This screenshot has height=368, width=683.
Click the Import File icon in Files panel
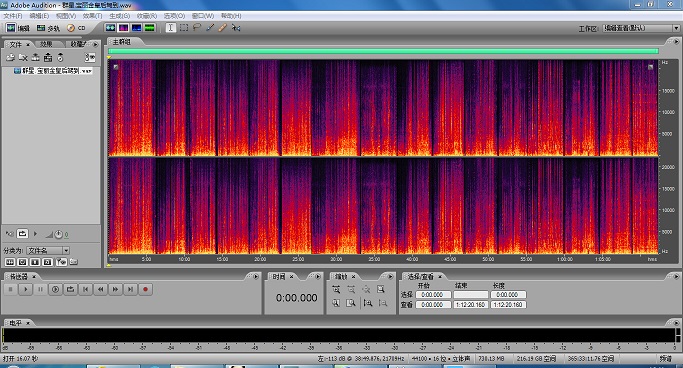[10, 57]
